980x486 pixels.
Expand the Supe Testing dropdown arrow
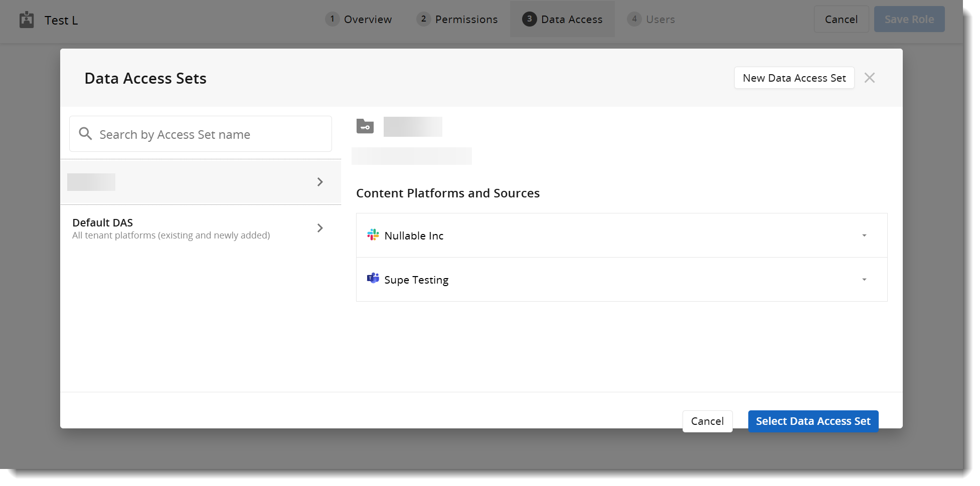pyautogui.click(x=864, y=280)
